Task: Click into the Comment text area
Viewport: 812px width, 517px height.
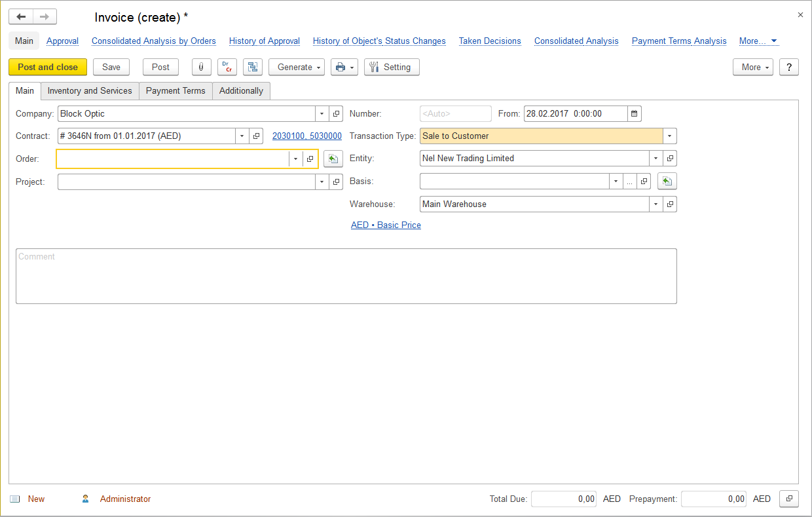Action: (346, 277)
